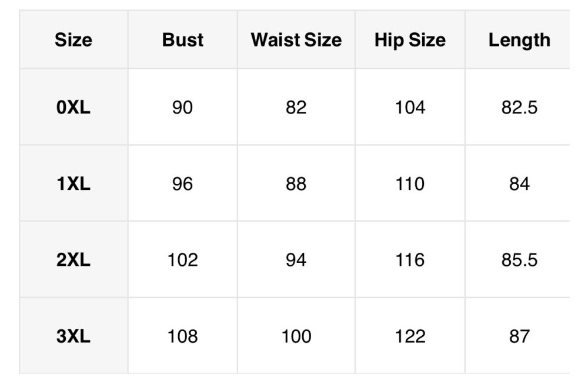Select the Hip Size header cell

coord(410,40)
